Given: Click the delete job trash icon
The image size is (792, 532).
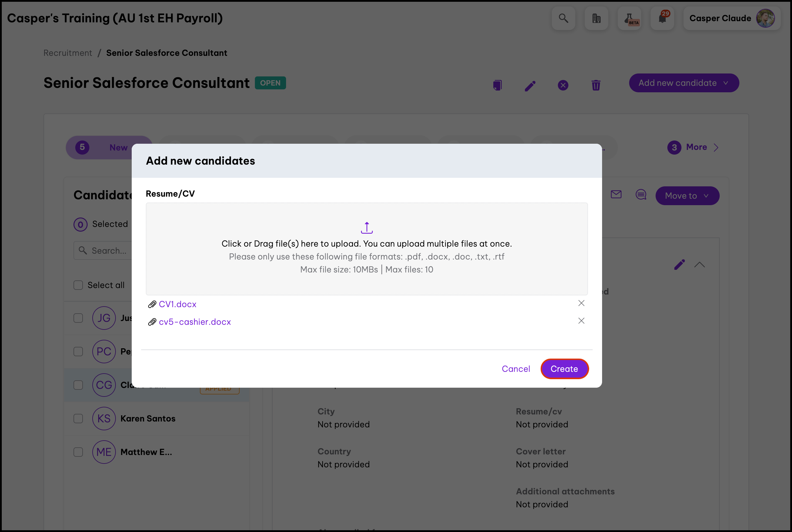Looking at the screenshot, I should point(596,85).
